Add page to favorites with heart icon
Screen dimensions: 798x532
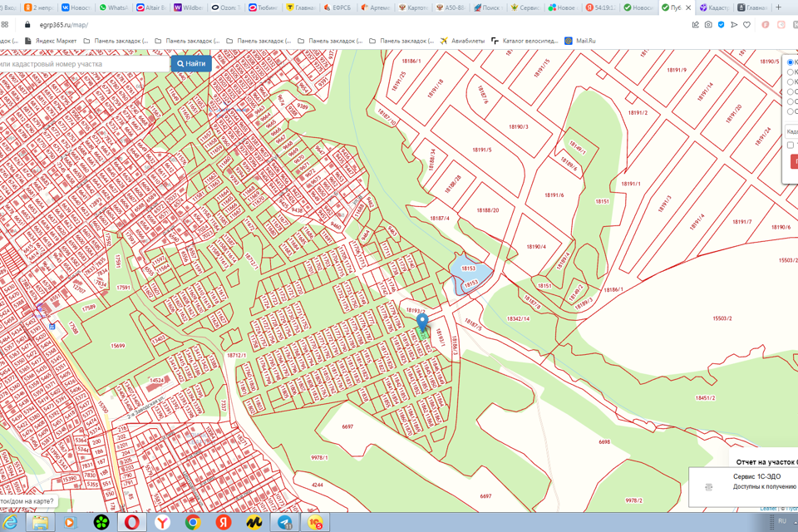746,25
